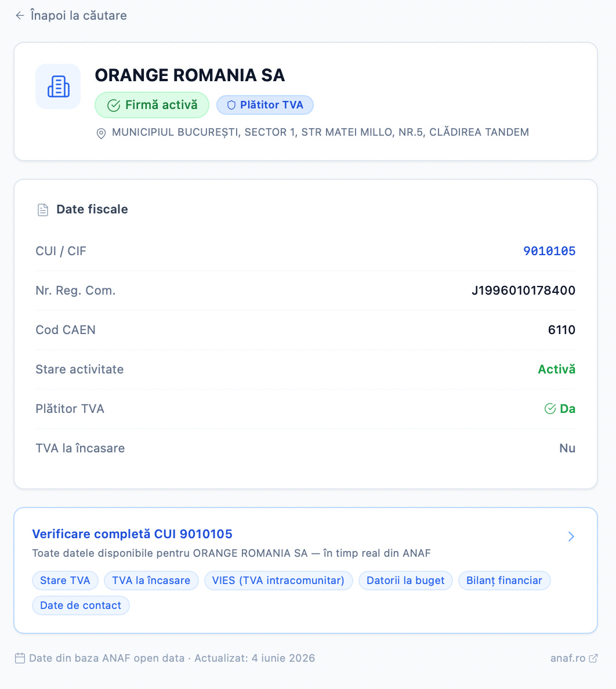Screen dimensions: 616x689
Task: Click the checkmark icon in Firmă activă badge
Action: click(114, 106)
